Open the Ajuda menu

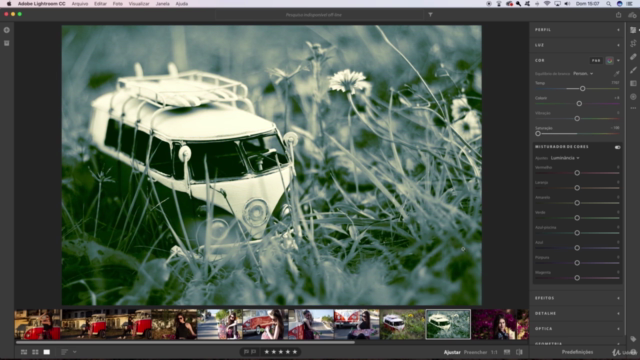(182, 4)
